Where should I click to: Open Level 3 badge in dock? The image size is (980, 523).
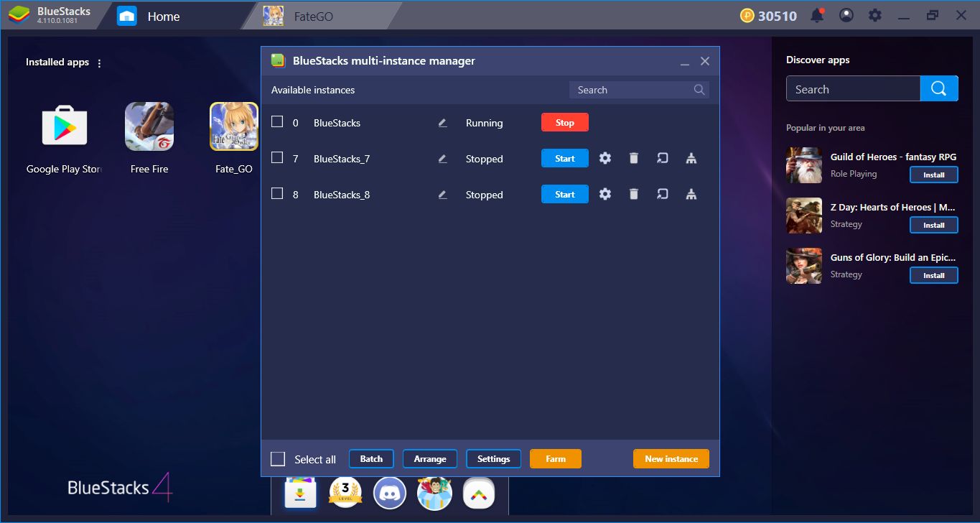[345, 493]
